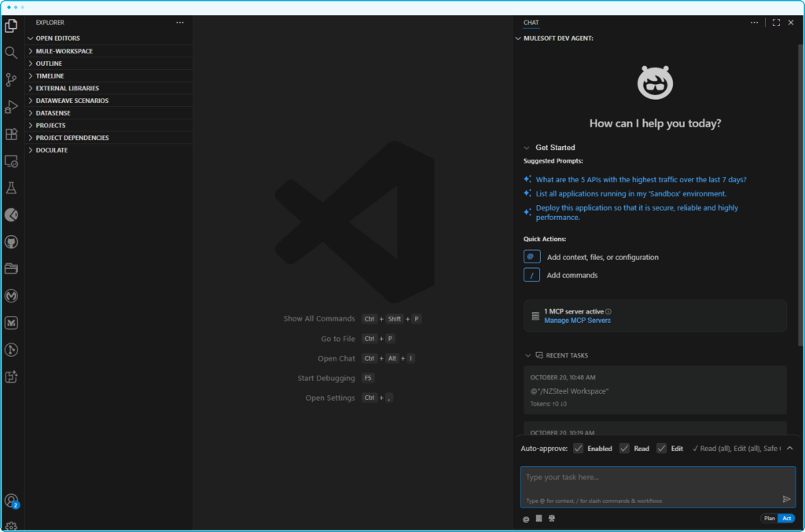
Task: Open Chat panel more actions ellipsis
Action: click(754, 23)
